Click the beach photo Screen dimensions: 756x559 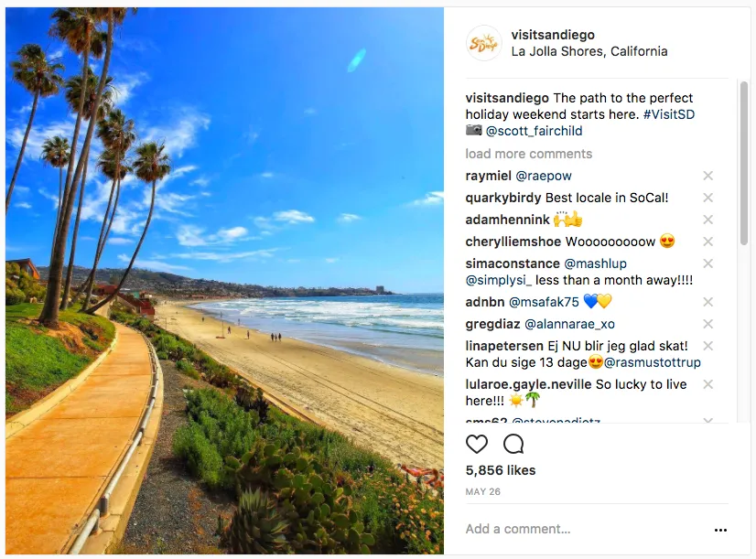(x=224, y=280)
